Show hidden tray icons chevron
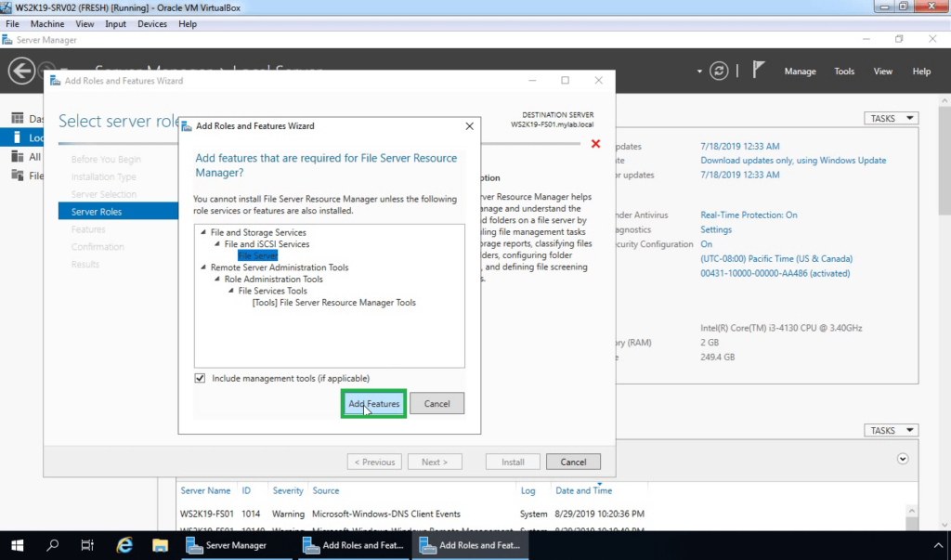951x560 pixels. point(938,545)
